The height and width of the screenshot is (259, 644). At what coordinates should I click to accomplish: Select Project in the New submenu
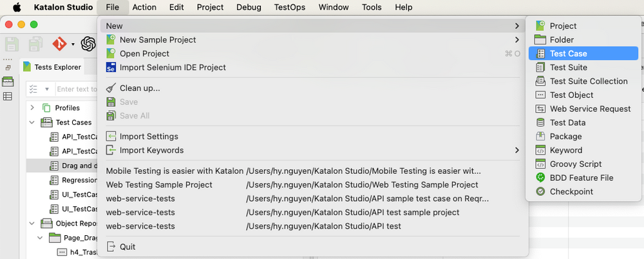(583, 26)
